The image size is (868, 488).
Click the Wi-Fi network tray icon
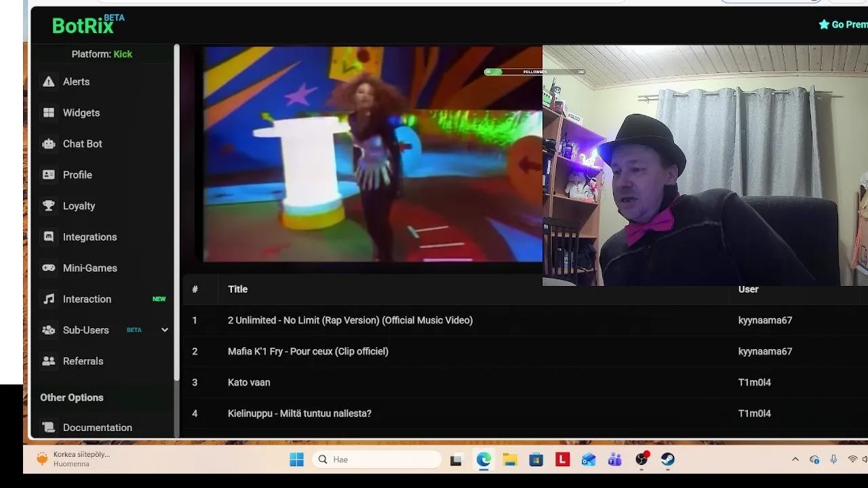[852, 460]
